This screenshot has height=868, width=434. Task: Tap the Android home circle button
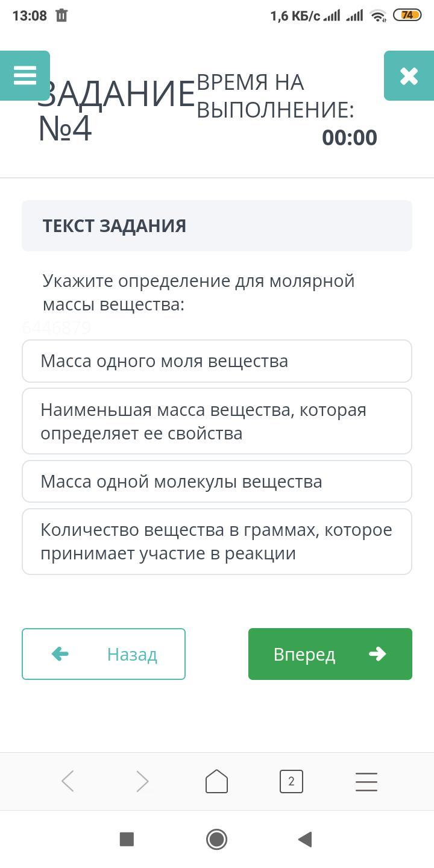[x=216, y=839]
